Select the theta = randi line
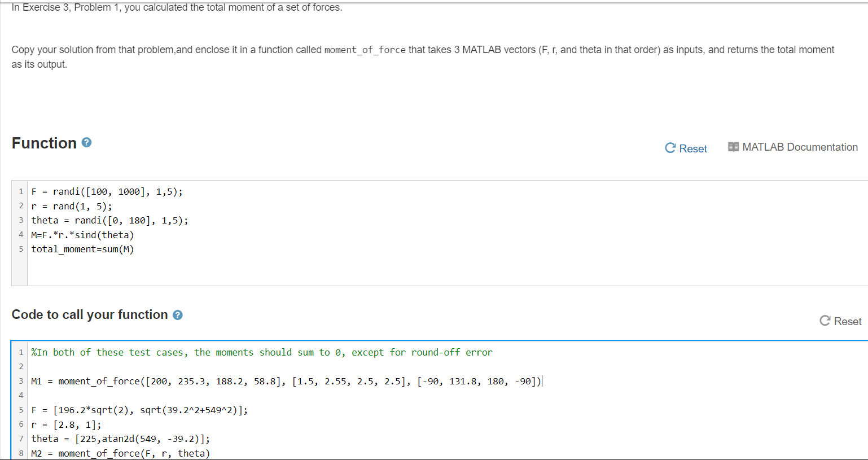 pos(109,220)
